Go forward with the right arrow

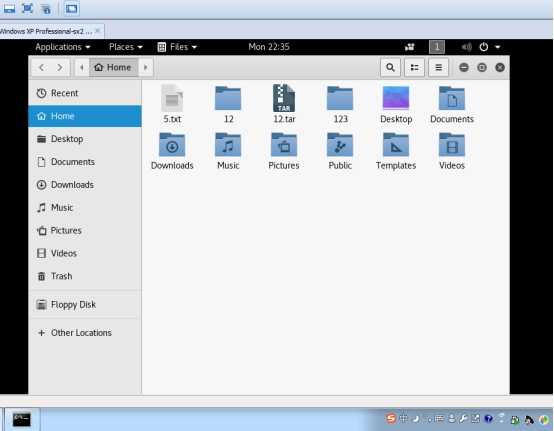60,67
